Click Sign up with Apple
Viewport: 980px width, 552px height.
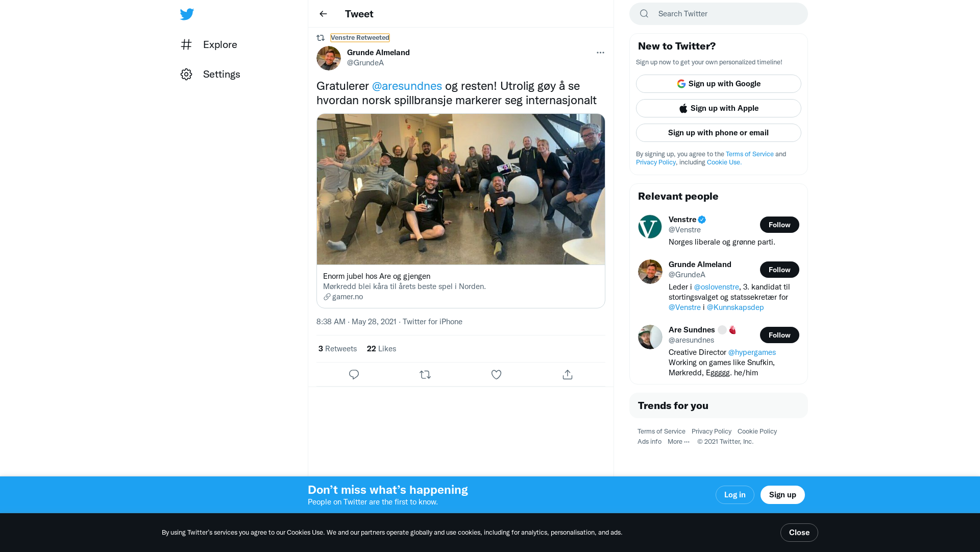click(x=719, y=108)
